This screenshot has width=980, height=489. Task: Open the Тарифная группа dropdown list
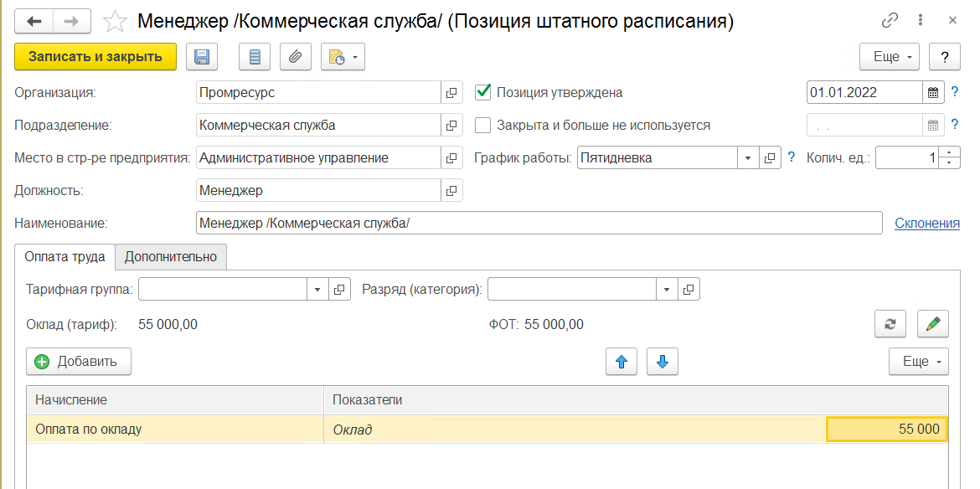point(317,290)
